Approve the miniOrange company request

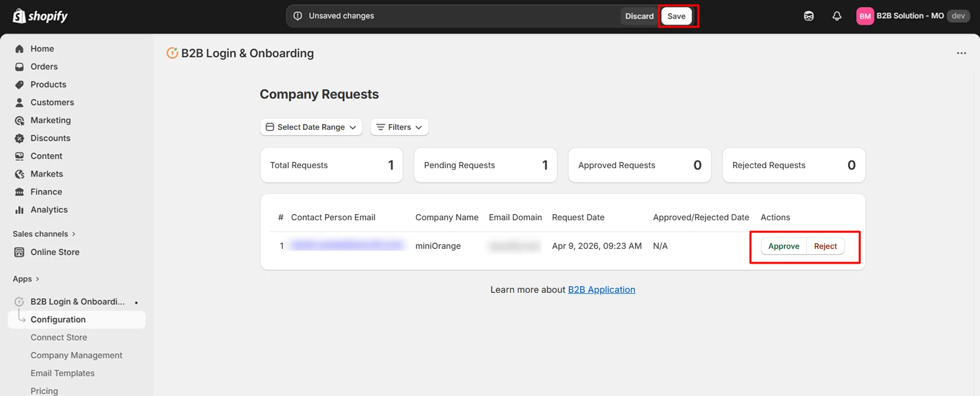[x=784, y=246]
